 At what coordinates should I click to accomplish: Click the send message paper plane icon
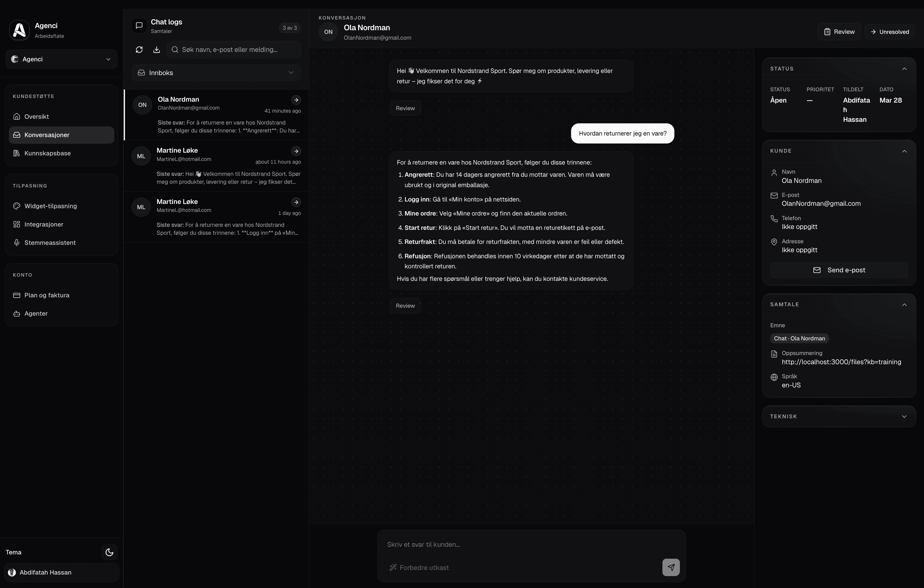coord(671,567)
